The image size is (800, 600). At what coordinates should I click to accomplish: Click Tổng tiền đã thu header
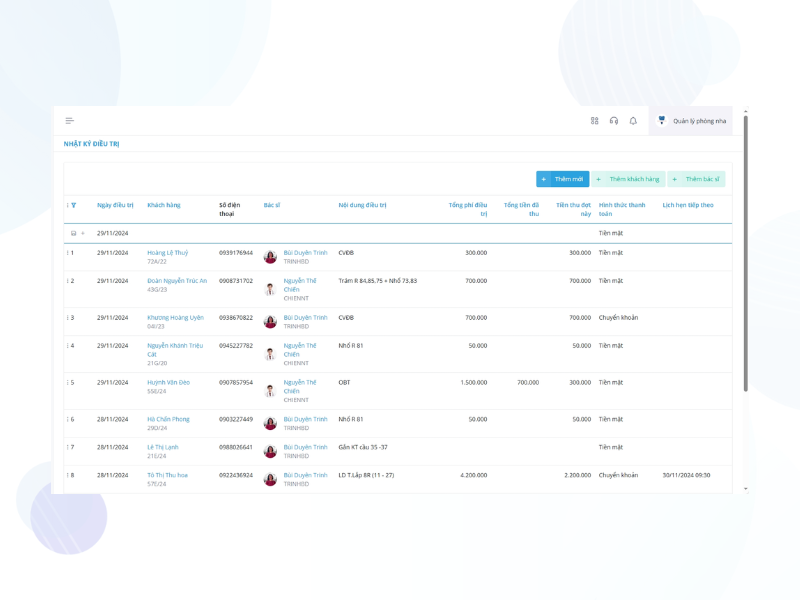521,209
